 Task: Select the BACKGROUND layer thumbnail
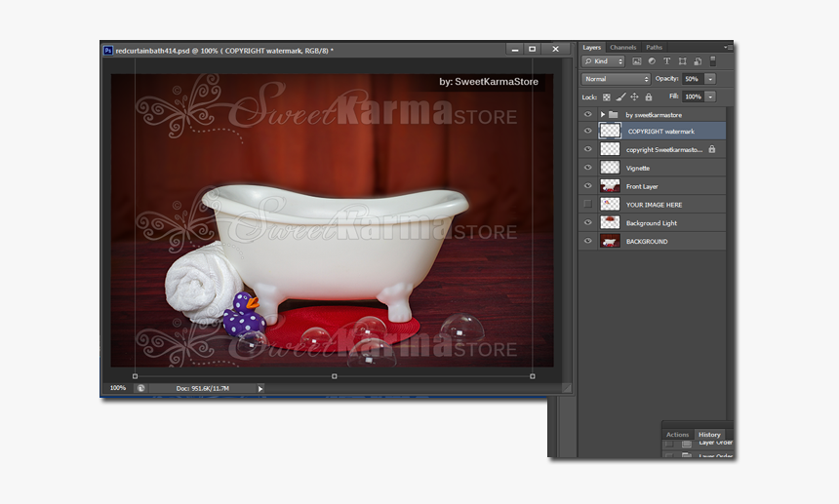(x=610, y=241)
